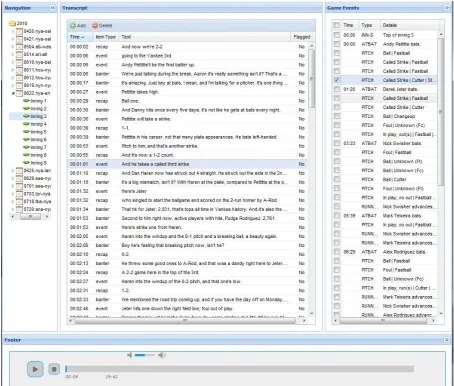Open Inning 9 under the 0622 game
The width and height of the screenshot is (454, 386).
point(35,163)
